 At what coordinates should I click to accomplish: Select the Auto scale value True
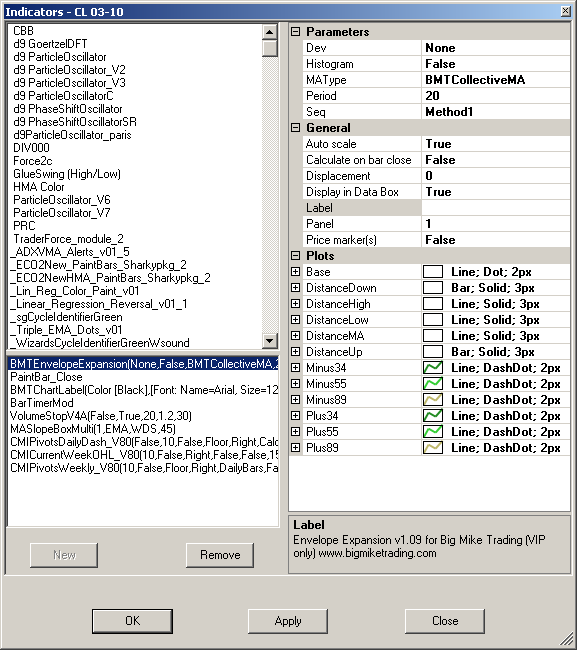pyautogui.click(x=496, y=144)
